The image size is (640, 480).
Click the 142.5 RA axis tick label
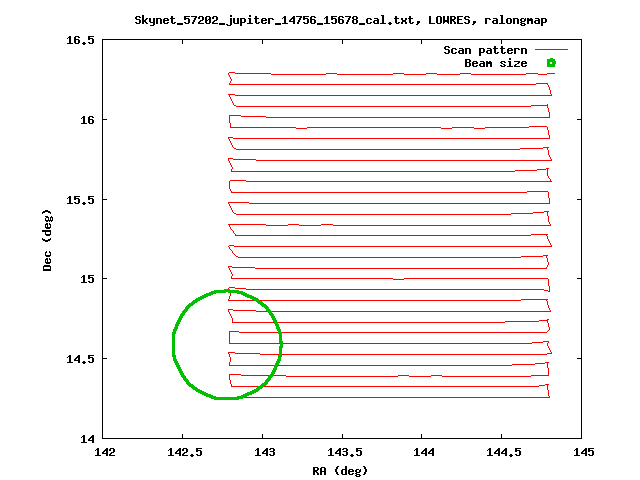coord(184,452)
